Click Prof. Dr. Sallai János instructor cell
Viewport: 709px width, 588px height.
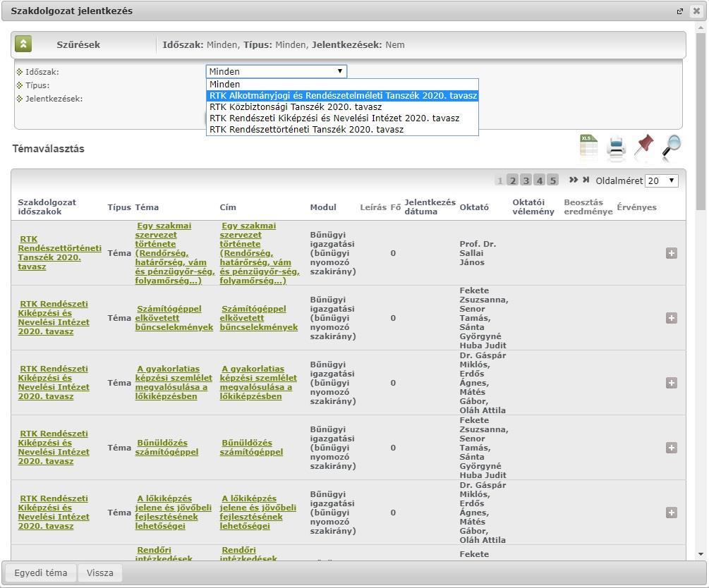(x=478, y=253)
